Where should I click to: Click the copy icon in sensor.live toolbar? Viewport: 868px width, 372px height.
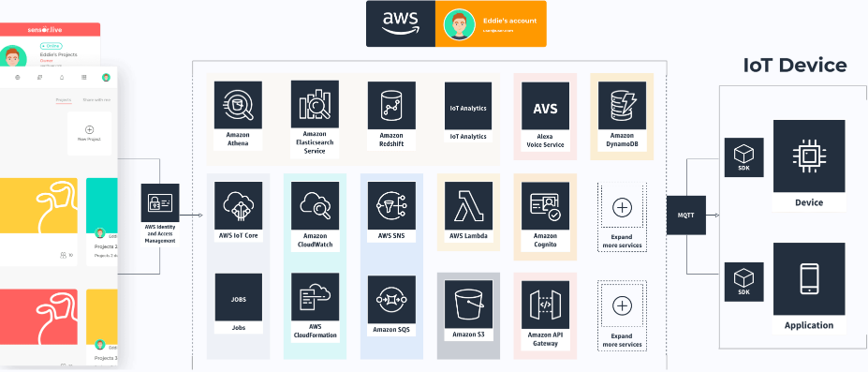pyautogui.click(x=39, y=78)
